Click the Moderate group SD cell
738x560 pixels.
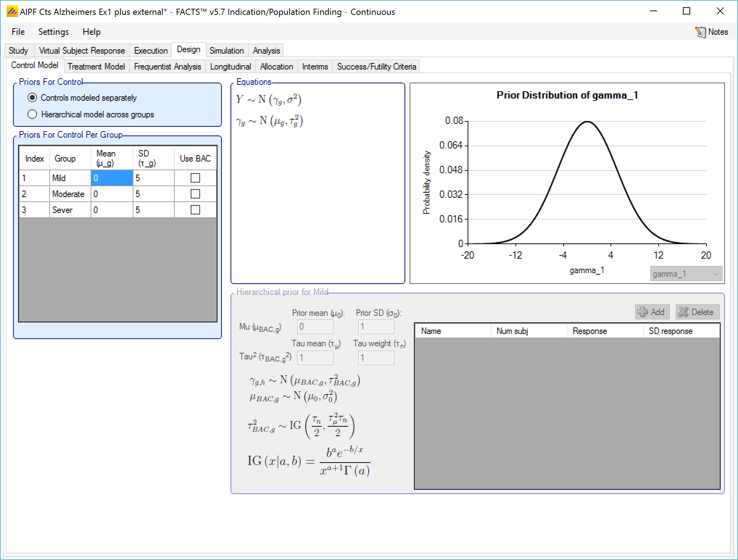coord(153,194)
